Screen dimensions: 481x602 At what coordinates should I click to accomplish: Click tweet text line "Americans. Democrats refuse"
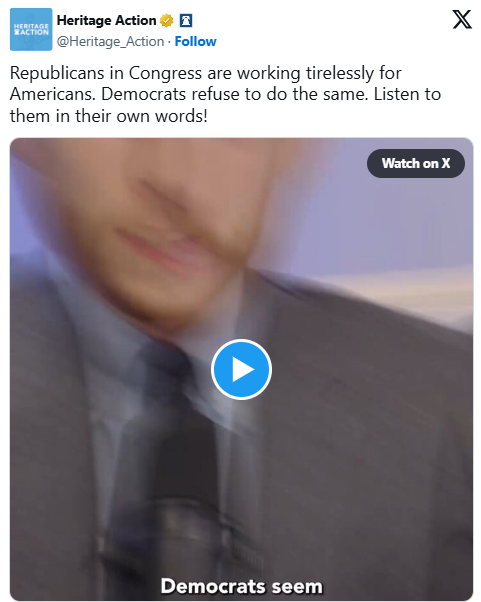tap(225, 94)
